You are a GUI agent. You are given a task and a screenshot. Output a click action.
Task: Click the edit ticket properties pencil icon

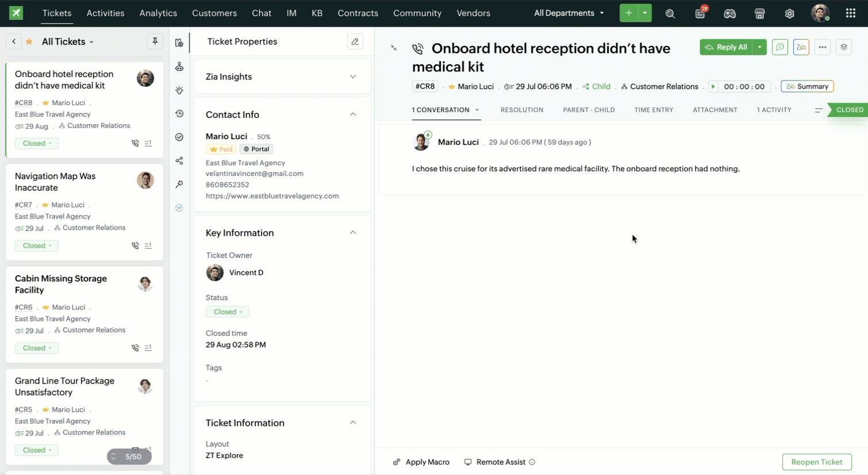355,41
